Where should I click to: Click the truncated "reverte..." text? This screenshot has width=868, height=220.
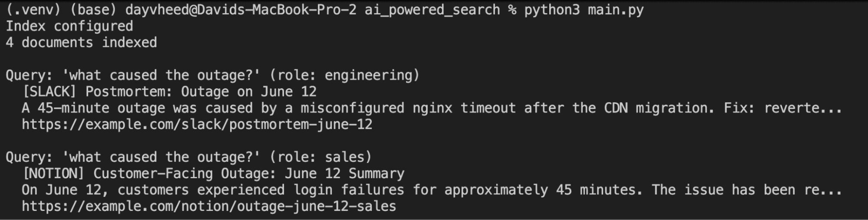[x=802, y=108]
